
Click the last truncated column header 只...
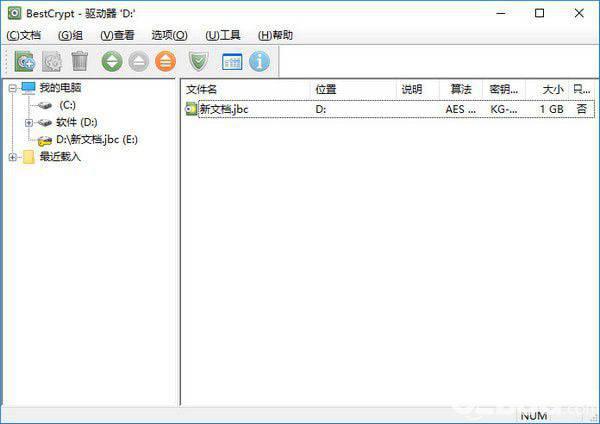[582, 89]
